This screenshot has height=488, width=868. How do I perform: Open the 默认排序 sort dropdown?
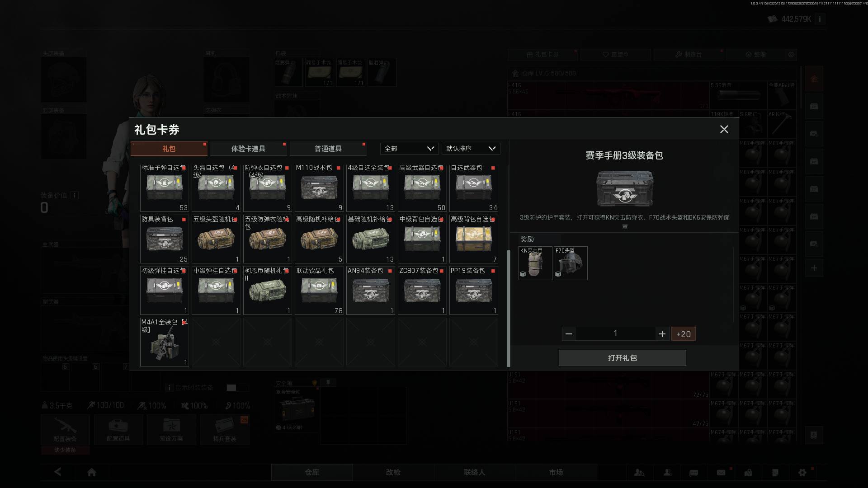[471, 149]
